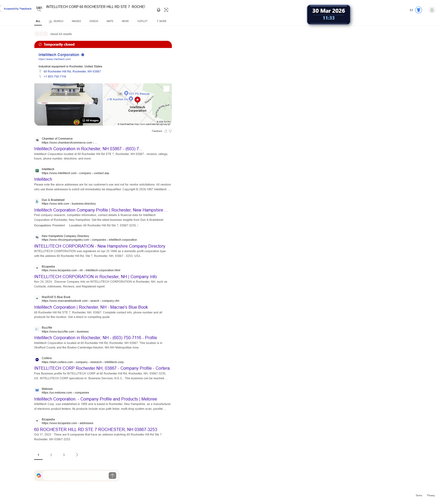
Task: Select the All results tab
Action: [x=38, y=21]
